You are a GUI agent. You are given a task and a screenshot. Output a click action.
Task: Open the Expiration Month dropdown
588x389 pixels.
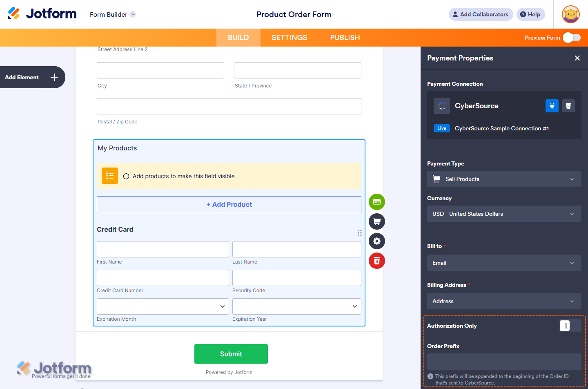pos(163,306)
